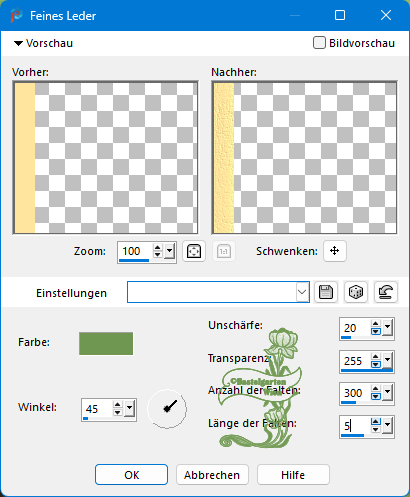
Task: Save preset with the floppy disk icon
Action: (326, 292)
